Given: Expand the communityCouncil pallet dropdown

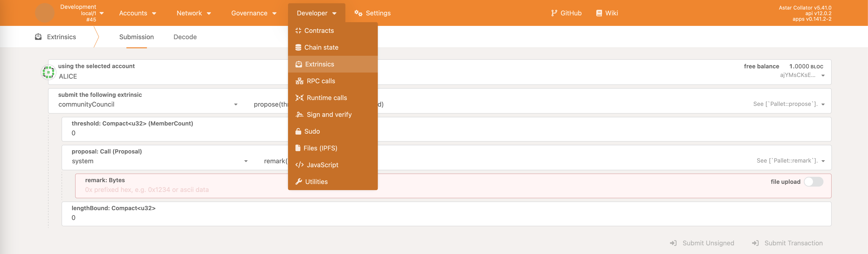Looking at the screenshot, I should tap(236, 105).
